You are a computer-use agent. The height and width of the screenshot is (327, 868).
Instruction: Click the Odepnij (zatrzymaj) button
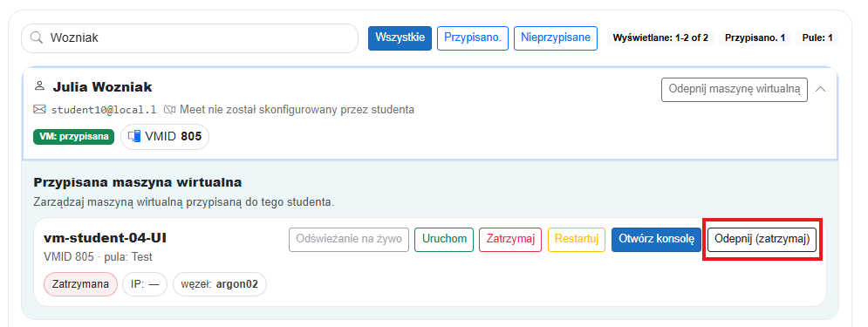click(762, 240)
